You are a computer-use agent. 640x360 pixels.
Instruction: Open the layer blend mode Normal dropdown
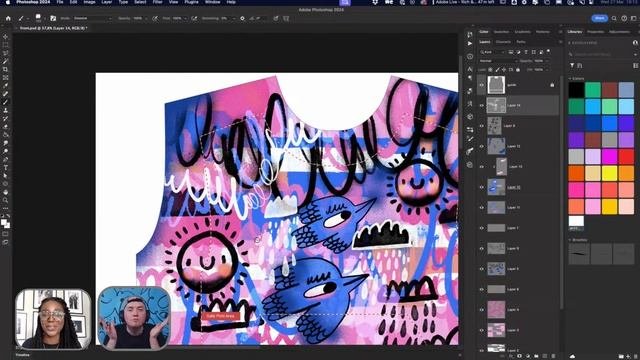[498, 61]
